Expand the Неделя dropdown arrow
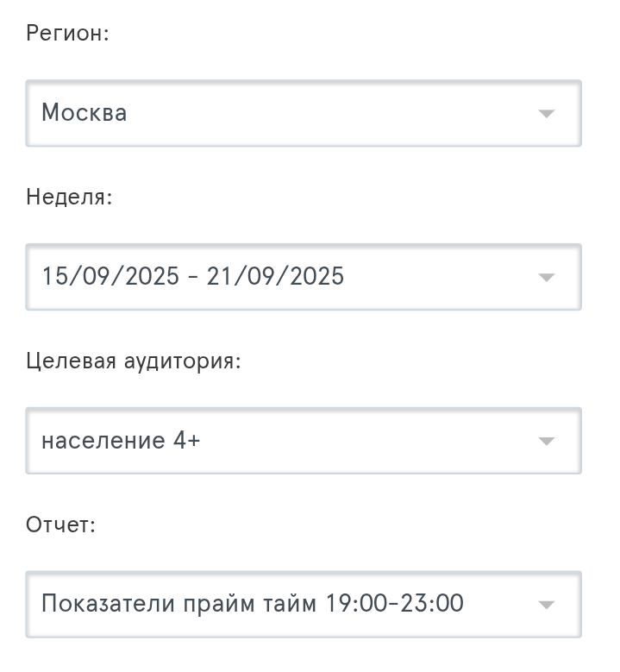 (545, 278)
